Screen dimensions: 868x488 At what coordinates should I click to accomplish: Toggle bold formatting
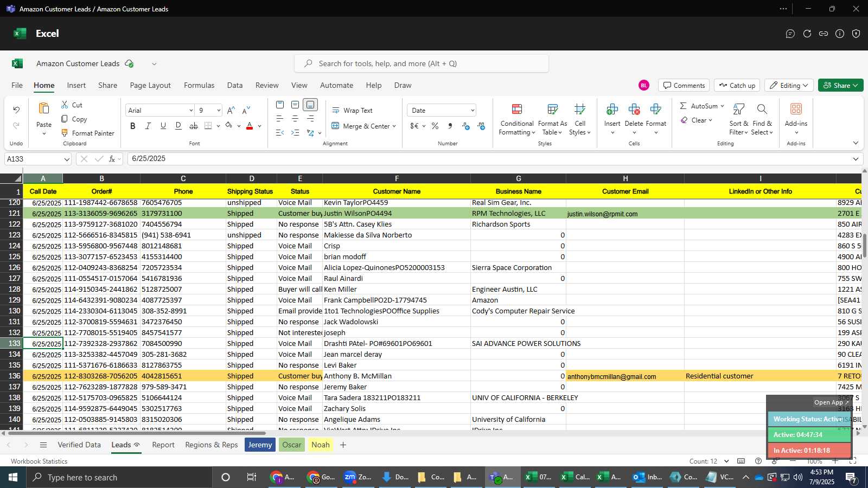click(x=133, y=126)
